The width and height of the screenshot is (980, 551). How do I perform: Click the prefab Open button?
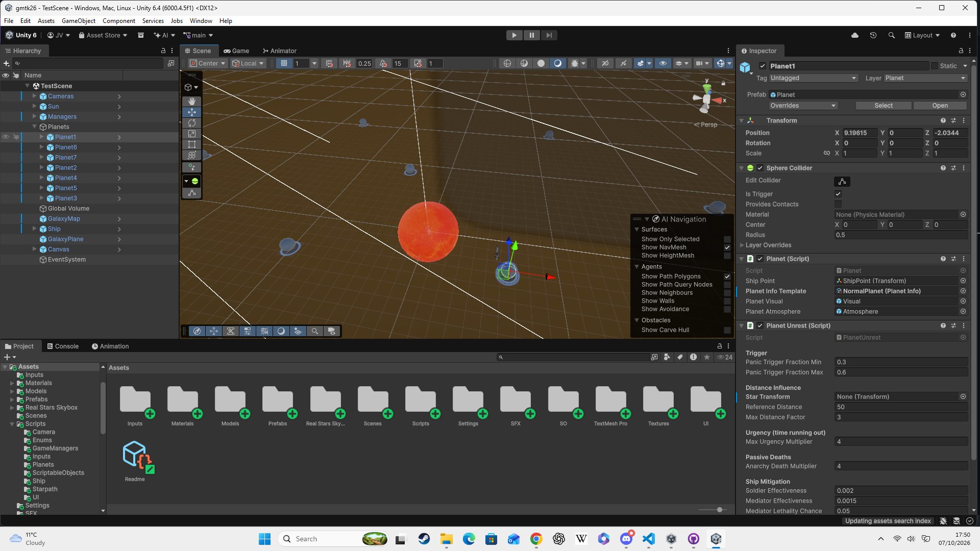pos(940,106)
